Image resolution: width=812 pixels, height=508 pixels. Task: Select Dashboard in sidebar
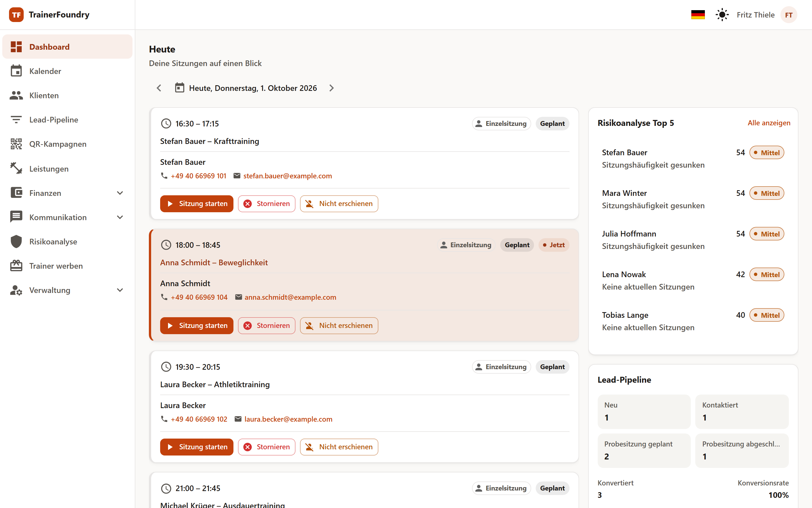click(x=67, y=47)
